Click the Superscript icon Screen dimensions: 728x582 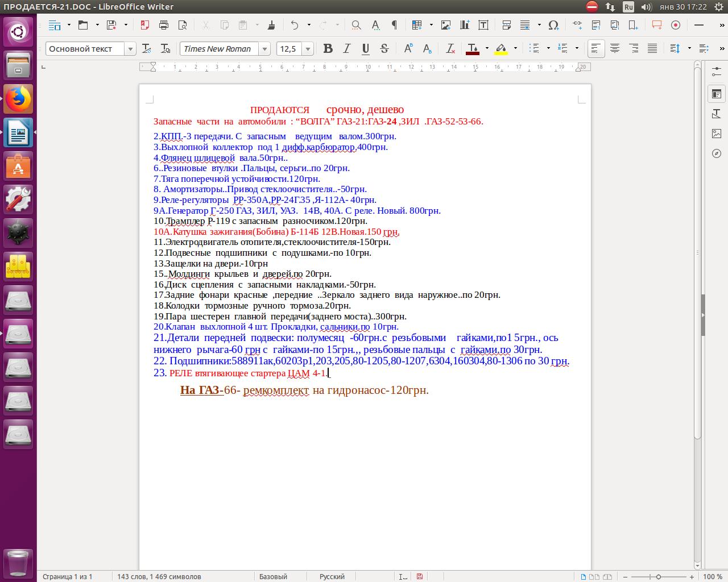tap(408, 49)
